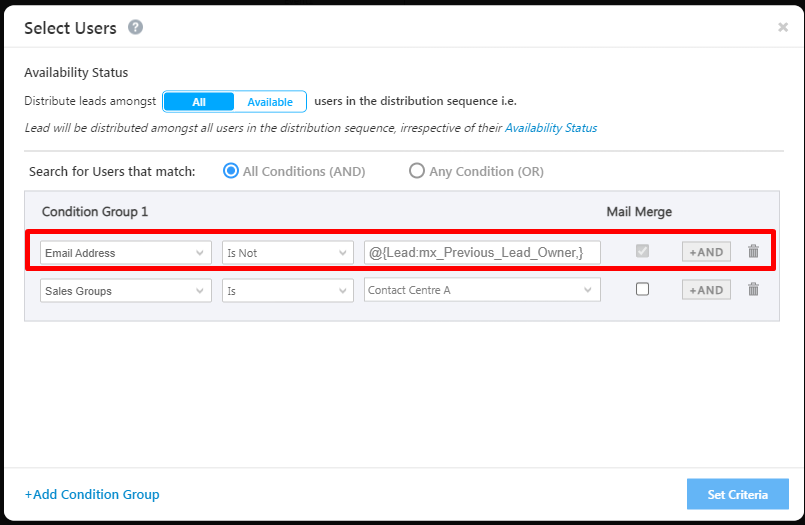This screenshot has height=525, width=805.
Task: Open the Is operator dropdown
Action: click(x=288, y=291)
